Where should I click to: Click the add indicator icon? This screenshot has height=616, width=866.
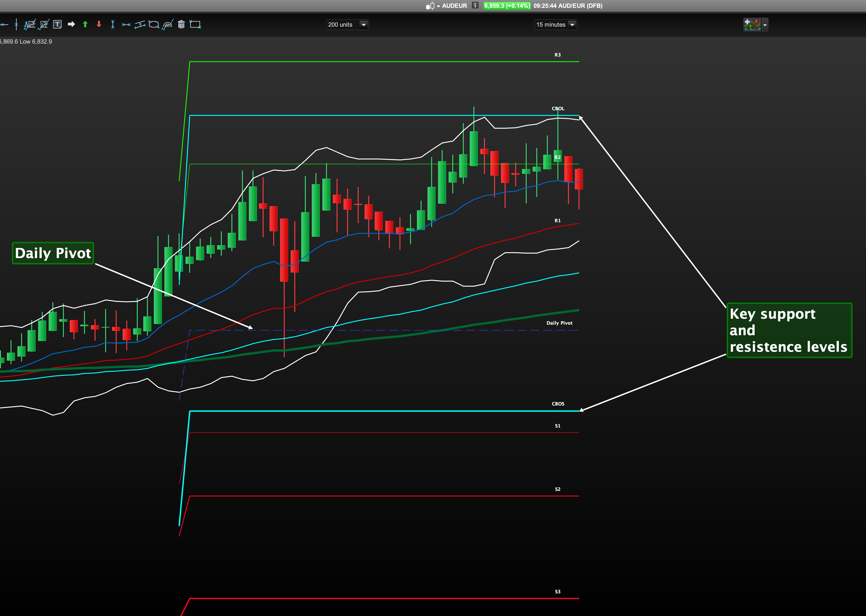click(752, 25)
